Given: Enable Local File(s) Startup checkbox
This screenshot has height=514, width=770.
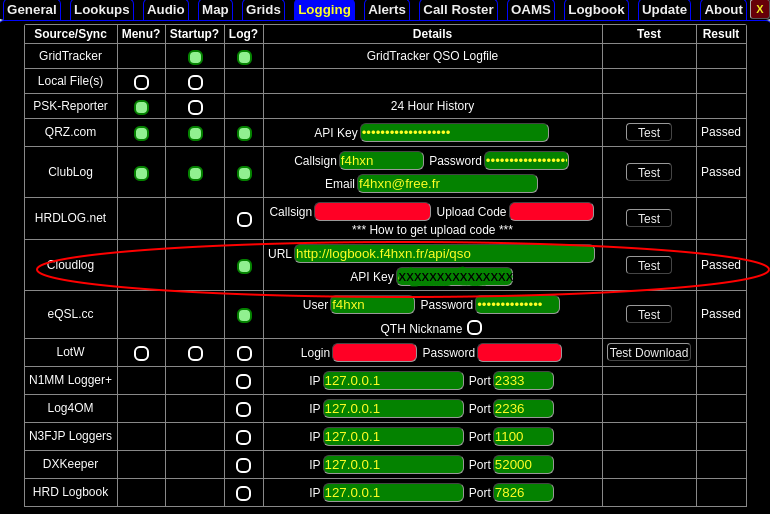Looking at the screenshot, I should (195, 82).
